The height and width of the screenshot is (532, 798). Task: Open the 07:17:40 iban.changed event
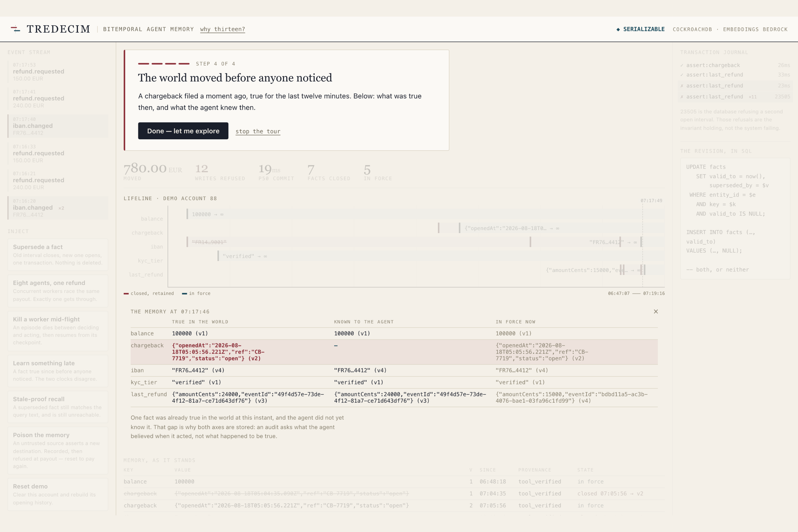point(58,126)
